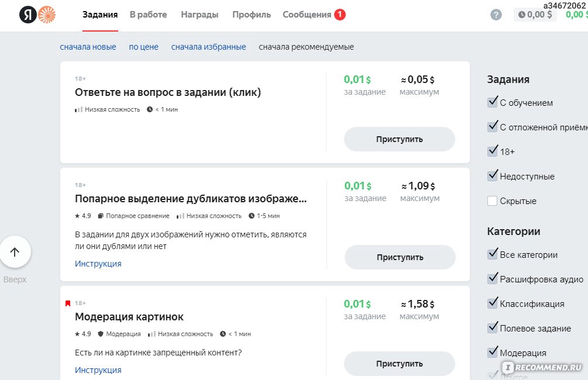The width and height of the screenshot is (588, 380).
Task: Switch to the В работе tab
Action: 148,15
